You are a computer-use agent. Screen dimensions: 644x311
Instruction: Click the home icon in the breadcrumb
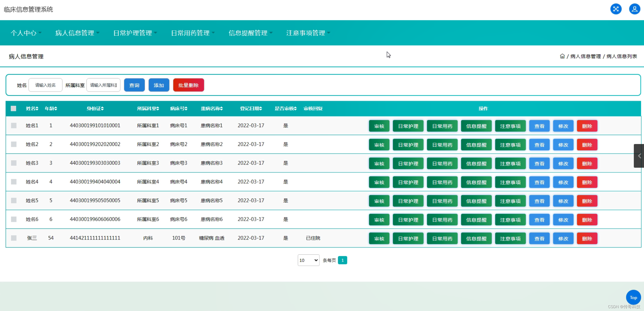562,56
